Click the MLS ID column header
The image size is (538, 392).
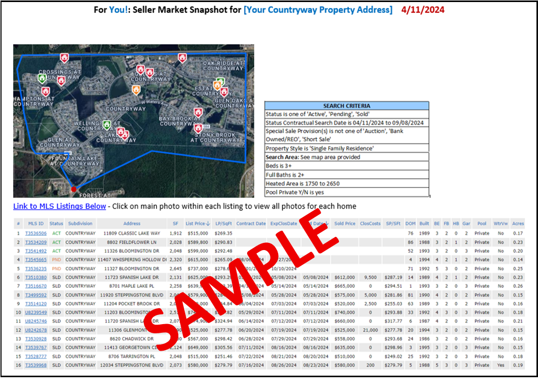36,224
